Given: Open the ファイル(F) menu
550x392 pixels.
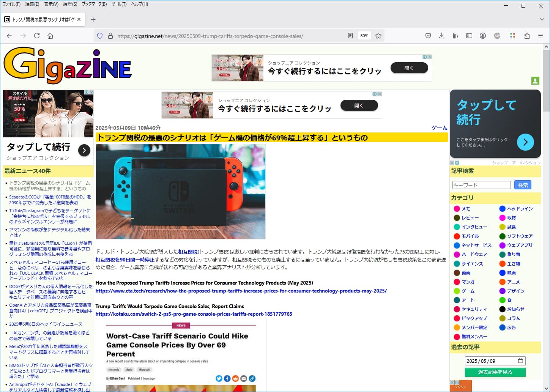Looking at the screenshot, I should 11,4.
